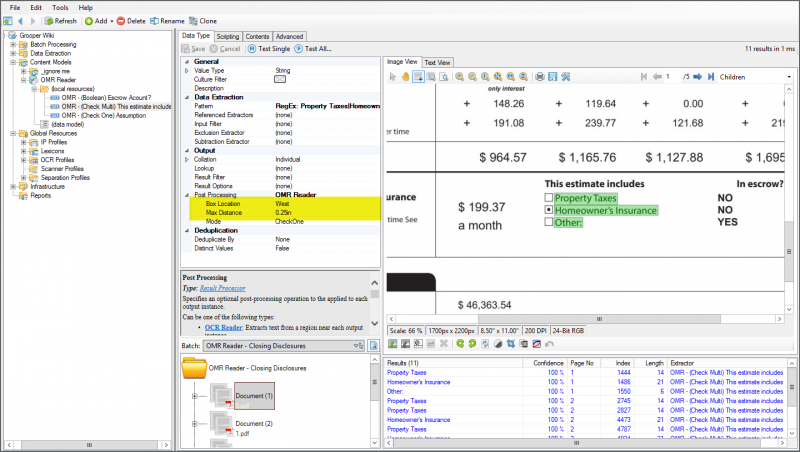Tick the Other checkbox in document
This screenshot has height=452, width=800.
coord(549,222)
